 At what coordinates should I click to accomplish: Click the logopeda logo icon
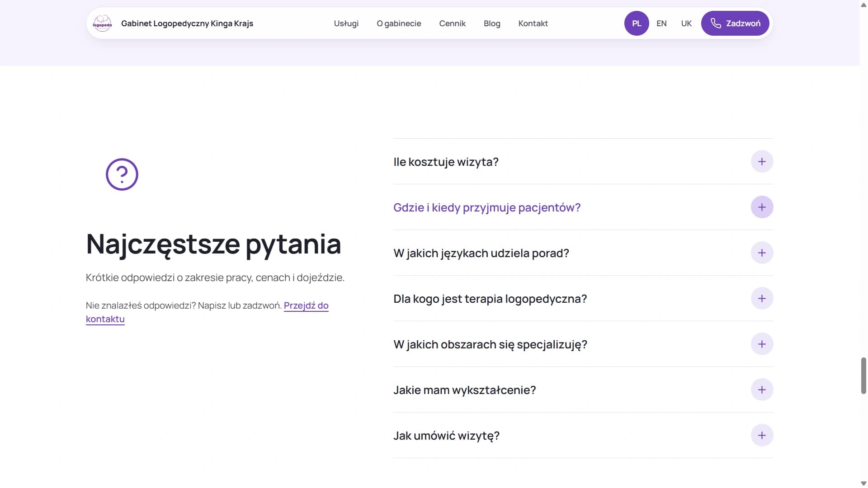click(102, 23)
